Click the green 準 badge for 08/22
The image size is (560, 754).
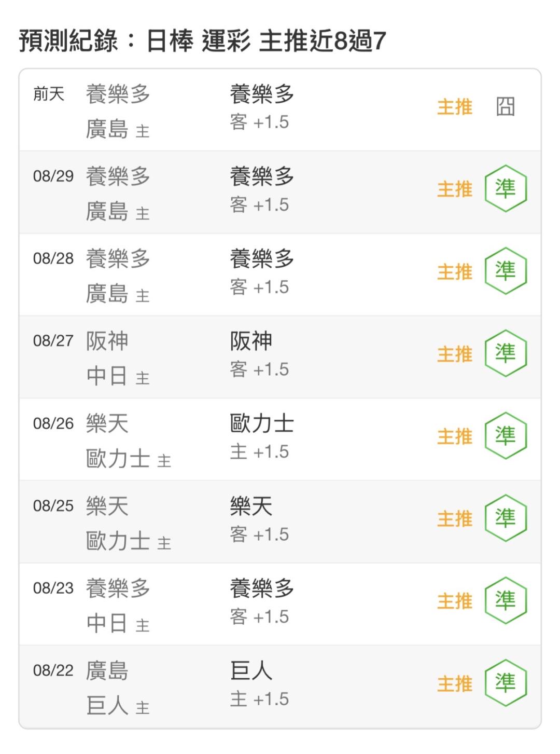(x=506, y=683)
